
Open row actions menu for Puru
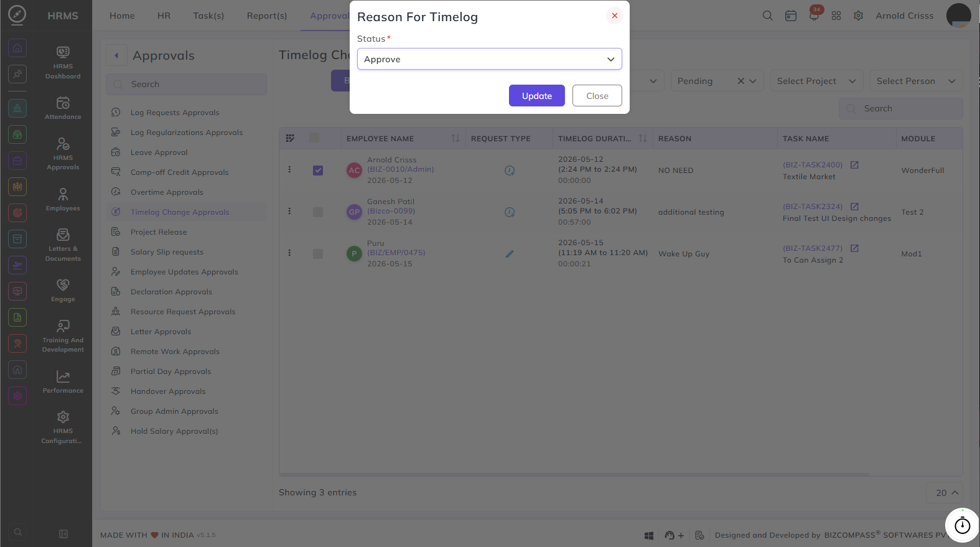[289, 253]
